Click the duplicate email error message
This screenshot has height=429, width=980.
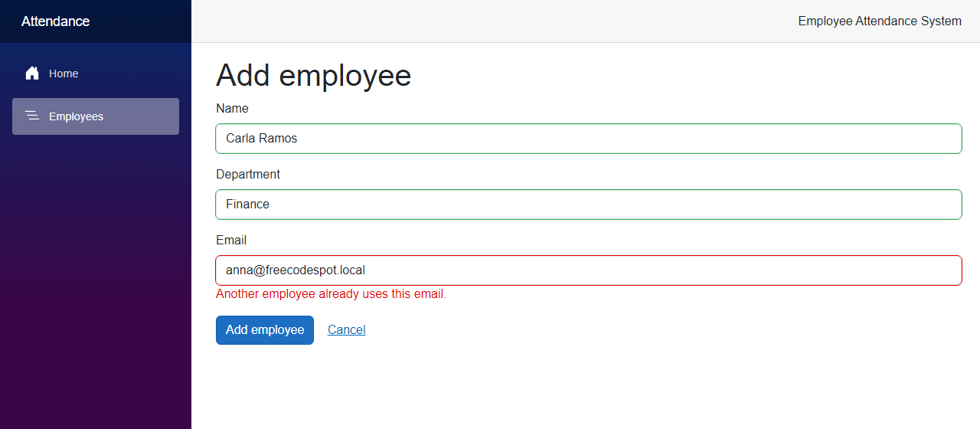(331, 294)
